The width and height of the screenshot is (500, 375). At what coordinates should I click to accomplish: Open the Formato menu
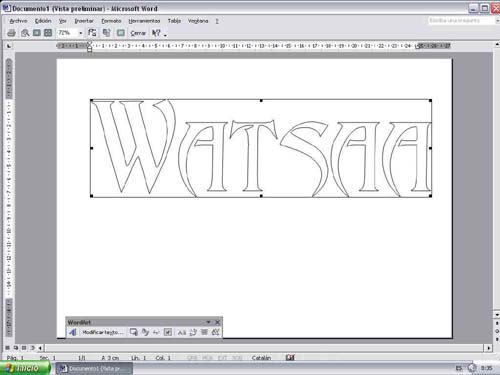[111, 21]
